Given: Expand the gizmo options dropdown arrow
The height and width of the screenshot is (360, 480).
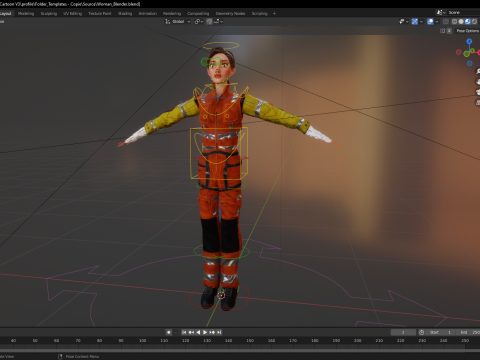Looking at the screenshot, I should pos(421,21).
